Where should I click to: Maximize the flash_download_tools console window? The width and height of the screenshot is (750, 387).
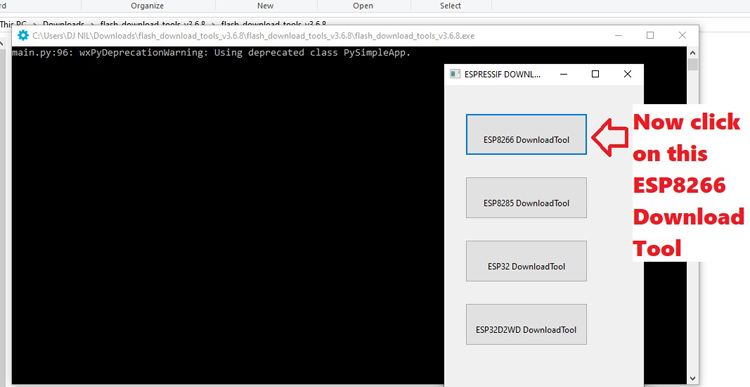(650, 35)
